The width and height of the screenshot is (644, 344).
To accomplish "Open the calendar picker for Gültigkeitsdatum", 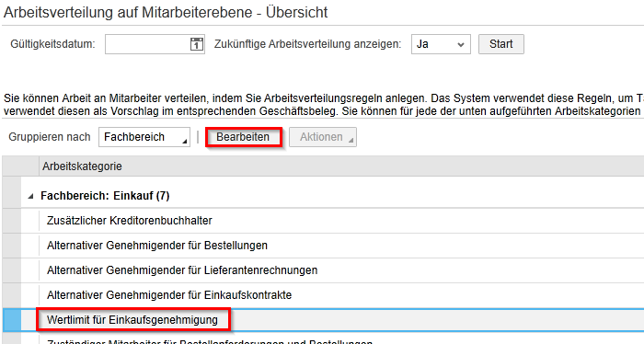I will click(197, 44).
